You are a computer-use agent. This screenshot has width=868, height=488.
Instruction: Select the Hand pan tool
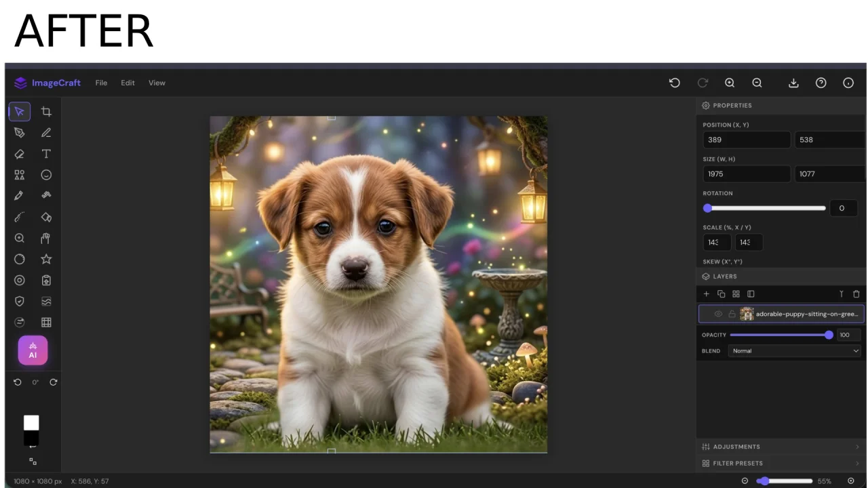(46, 238)
